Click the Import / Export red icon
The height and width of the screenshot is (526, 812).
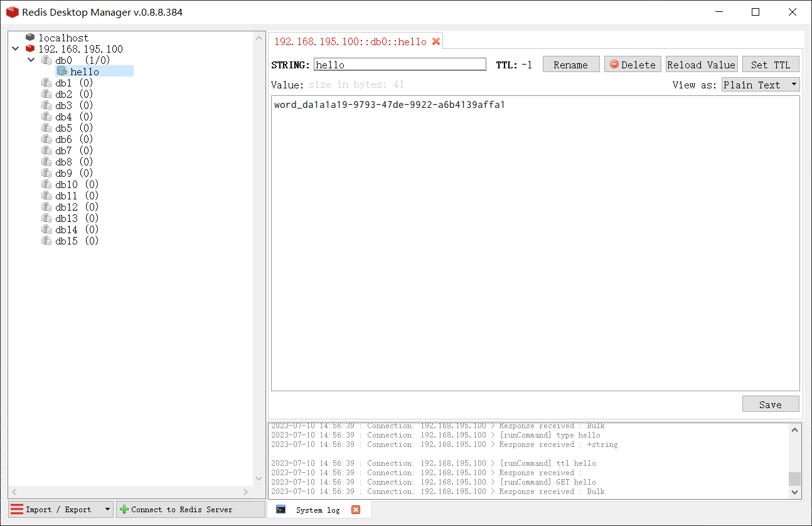click(x=17, y=510)
